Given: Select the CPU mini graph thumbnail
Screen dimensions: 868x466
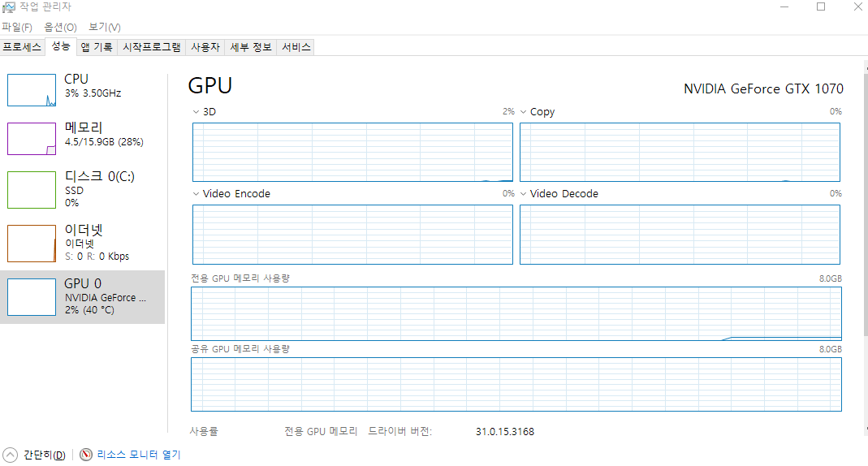Looking at the screenshot, I should tap(32, 89).
